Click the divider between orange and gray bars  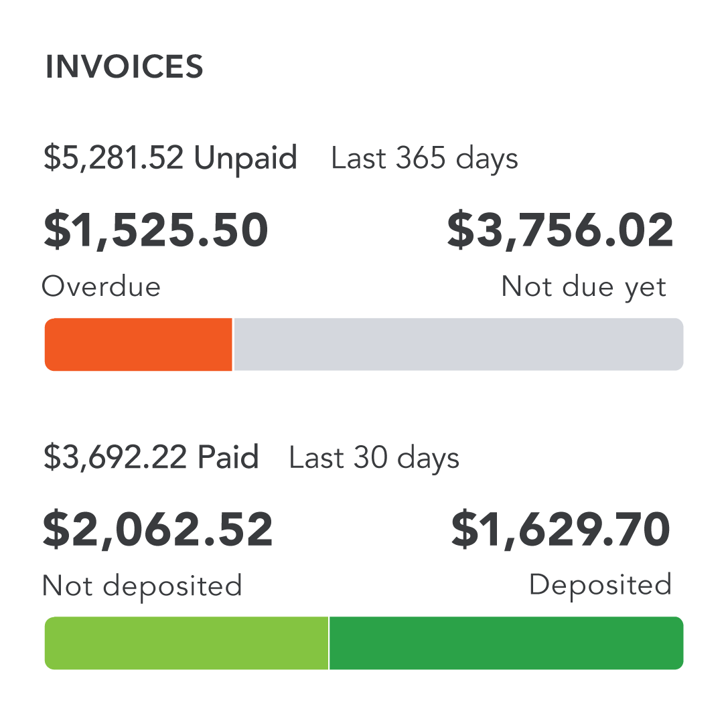point(232,344)
